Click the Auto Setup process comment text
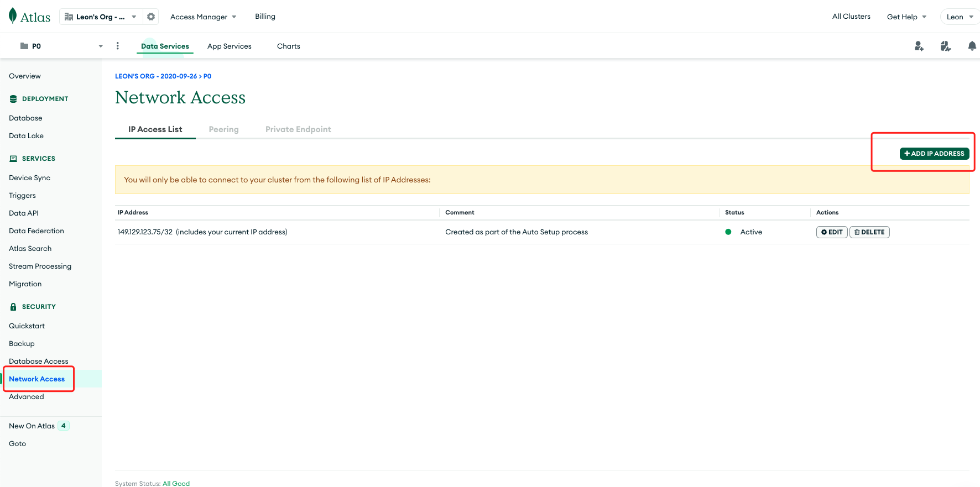 [x=517, y=232]
